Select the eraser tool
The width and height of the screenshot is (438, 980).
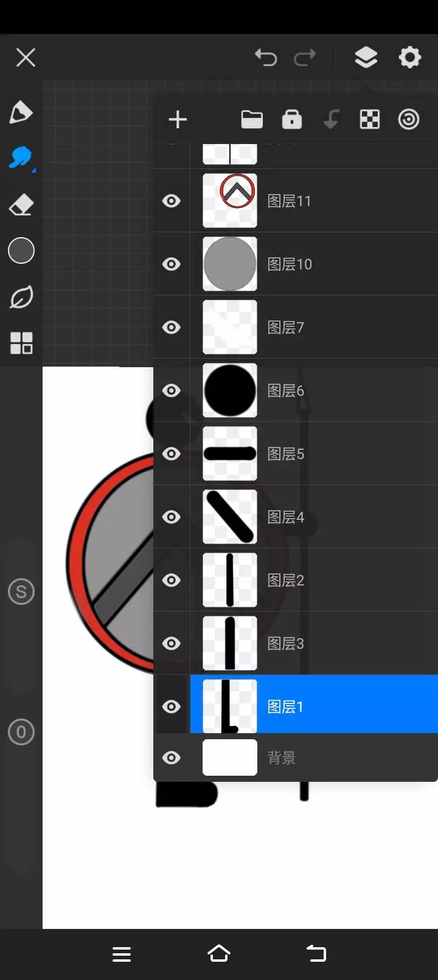[21, 205]
